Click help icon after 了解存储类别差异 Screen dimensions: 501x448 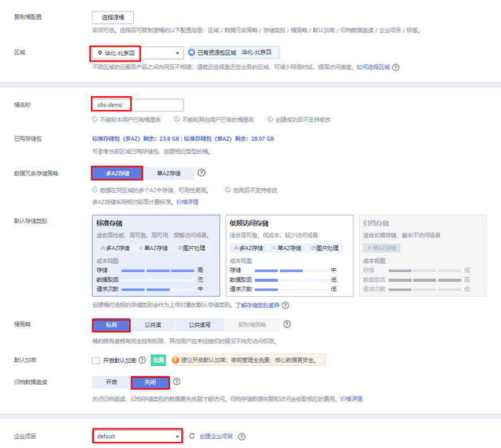tap(286, 305)
